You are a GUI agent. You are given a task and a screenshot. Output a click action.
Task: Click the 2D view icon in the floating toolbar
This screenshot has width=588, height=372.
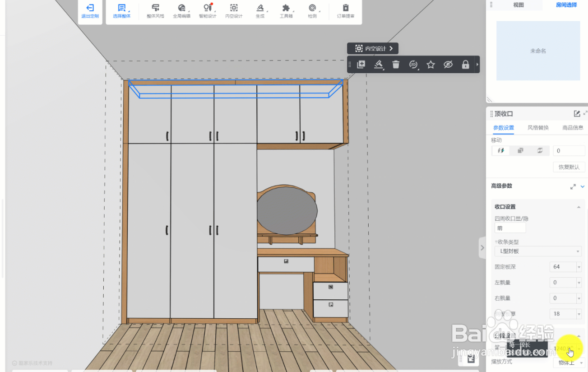tap(413, 65)
